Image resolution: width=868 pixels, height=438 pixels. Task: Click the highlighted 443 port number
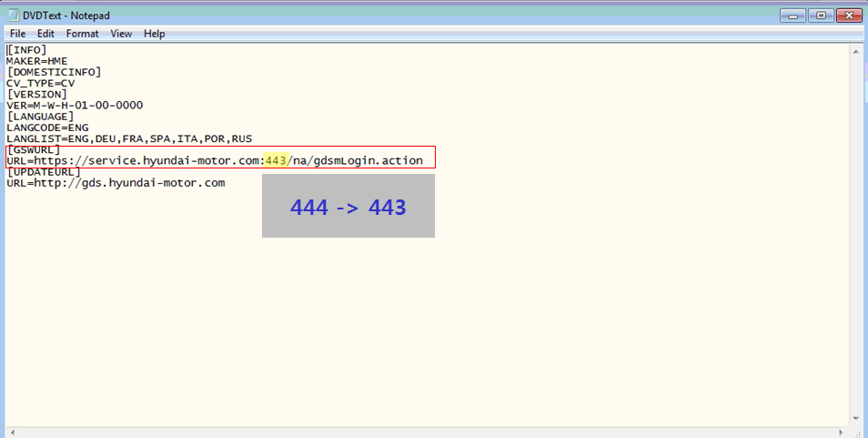(x=276, y=160)
